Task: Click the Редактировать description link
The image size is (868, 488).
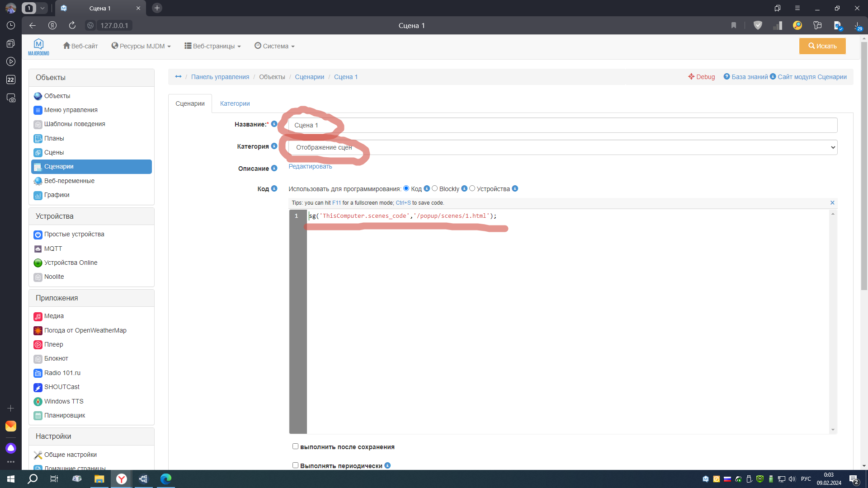Action: pyautogui.click(x=310, y=166)
